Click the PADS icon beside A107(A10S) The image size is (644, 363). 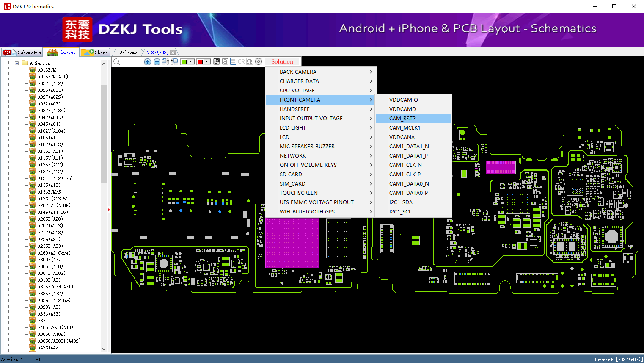(x=33, y=144)
